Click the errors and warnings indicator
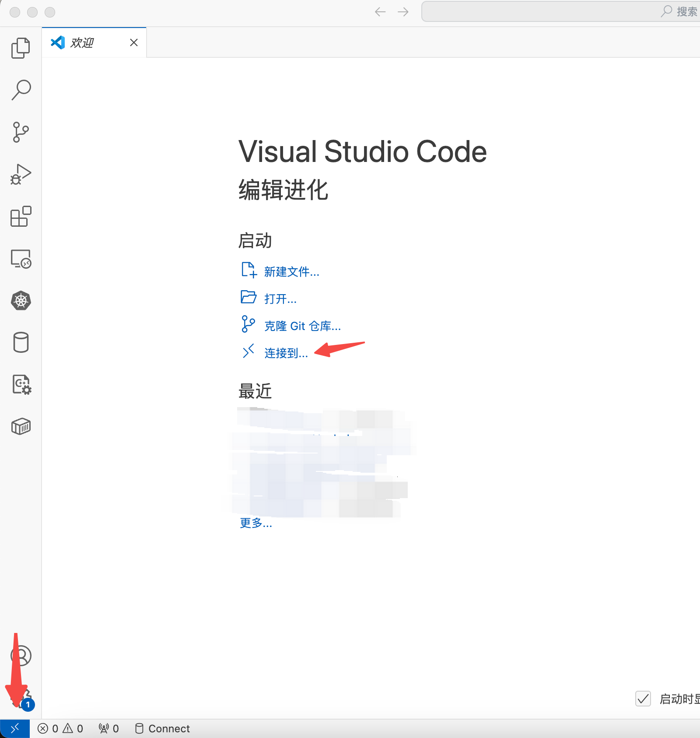 click(x=60, y=728)
